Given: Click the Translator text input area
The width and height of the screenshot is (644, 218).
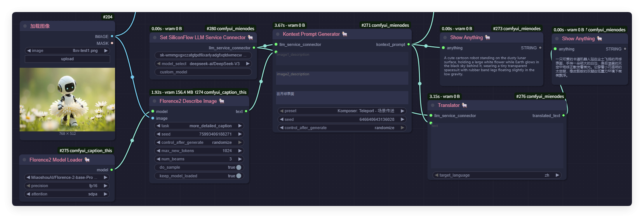Looking at the screenshot, I should 497,146.
